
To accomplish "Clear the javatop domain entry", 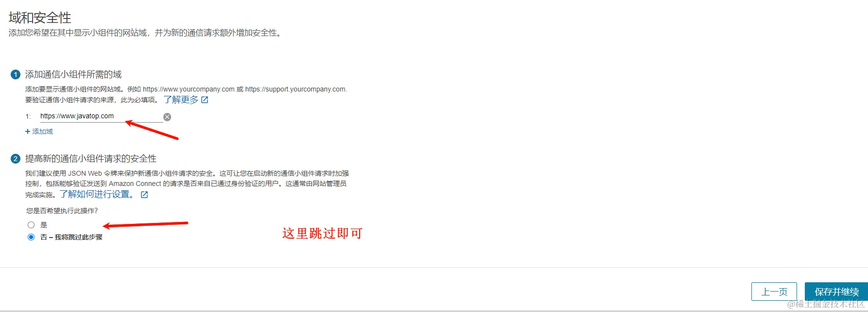I will point(167,117).
